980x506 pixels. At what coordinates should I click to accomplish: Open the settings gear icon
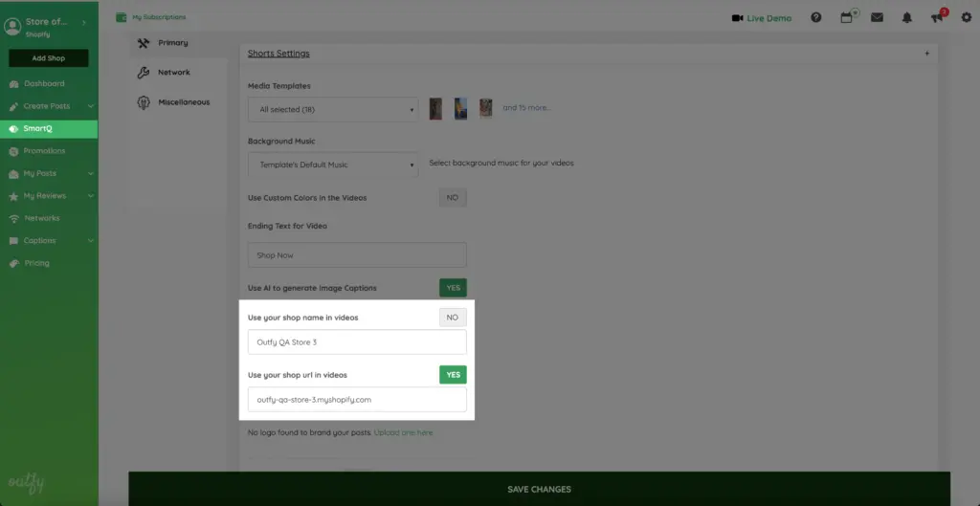click(965, 17)
